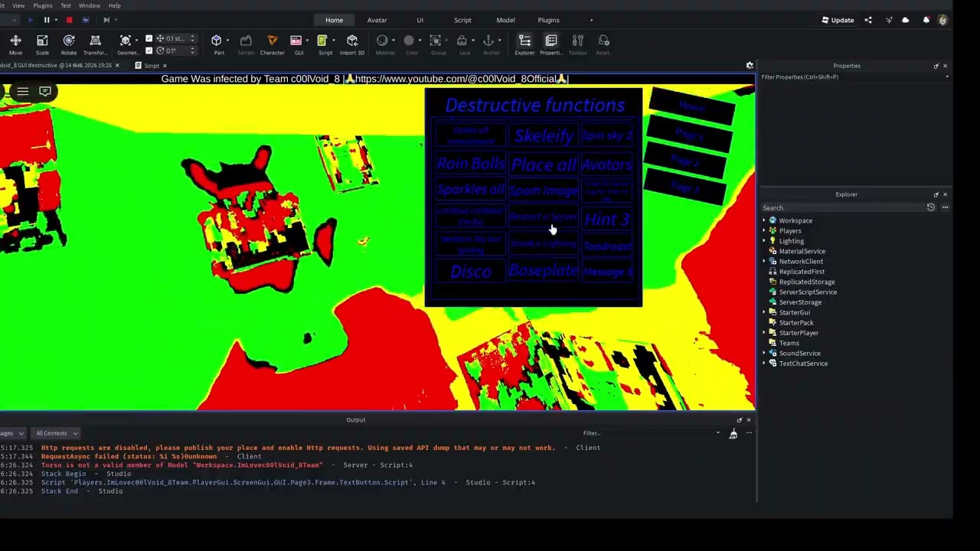Click the Disco button
Image resolution: width=980 pixels, height=551 pixels.
[x=471, y=272]
